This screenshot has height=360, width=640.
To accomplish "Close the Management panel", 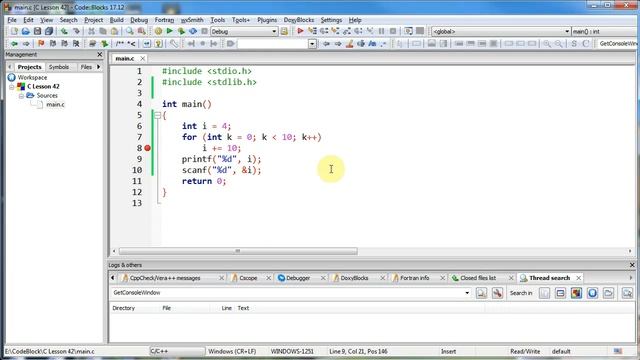I will 100,54.
